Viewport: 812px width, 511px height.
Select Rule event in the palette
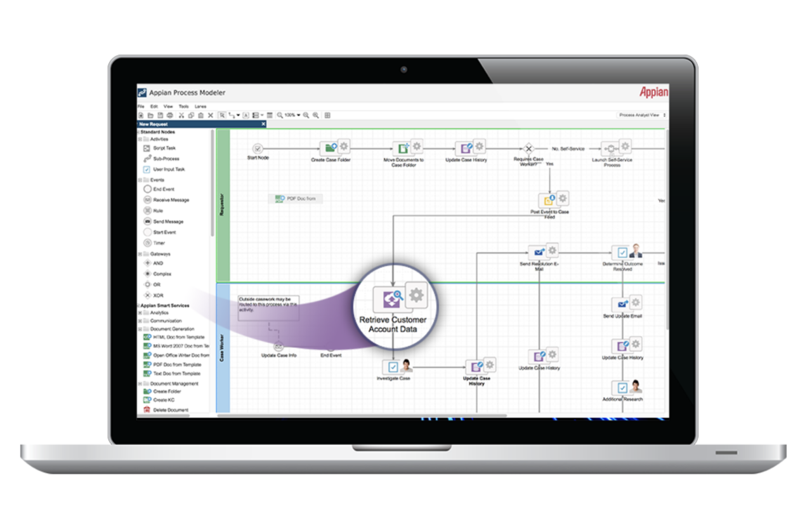coord(154,211)
